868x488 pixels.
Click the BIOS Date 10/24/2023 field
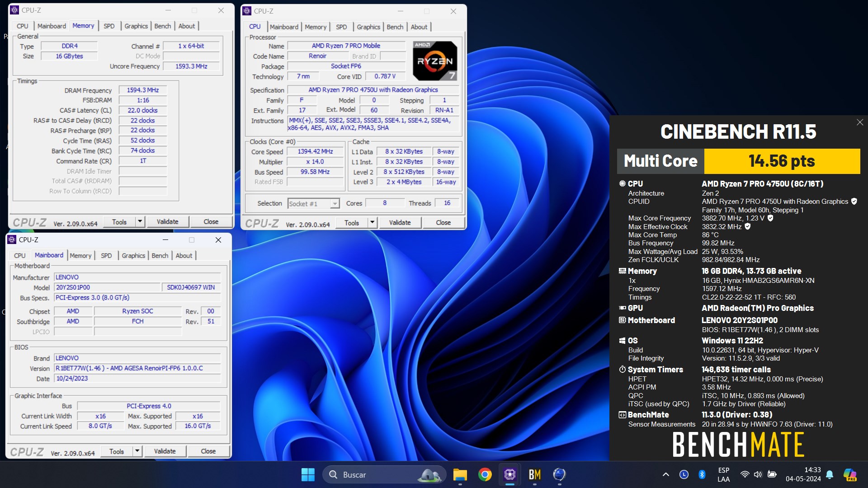point(137,379)
